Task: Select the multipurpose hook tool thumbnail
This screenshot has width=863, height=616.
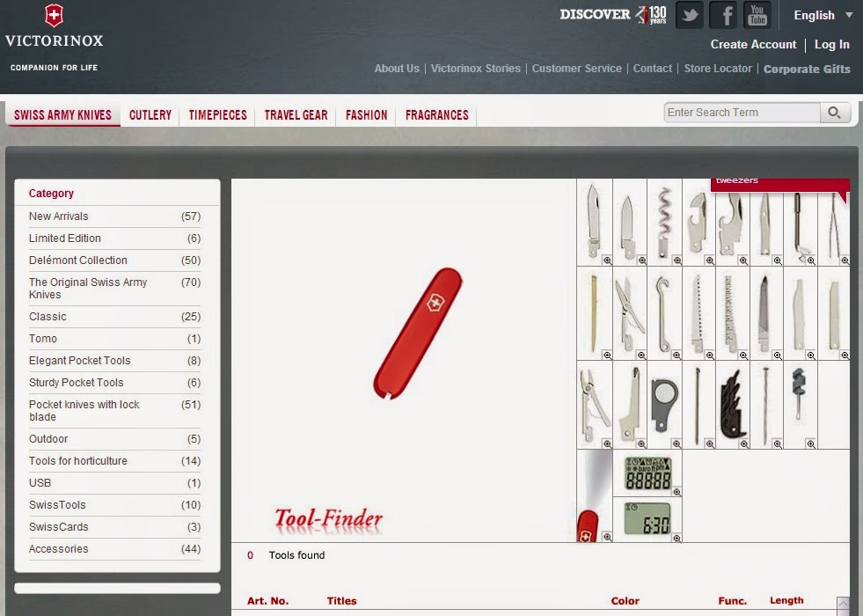Action: (x=664, y=314)
